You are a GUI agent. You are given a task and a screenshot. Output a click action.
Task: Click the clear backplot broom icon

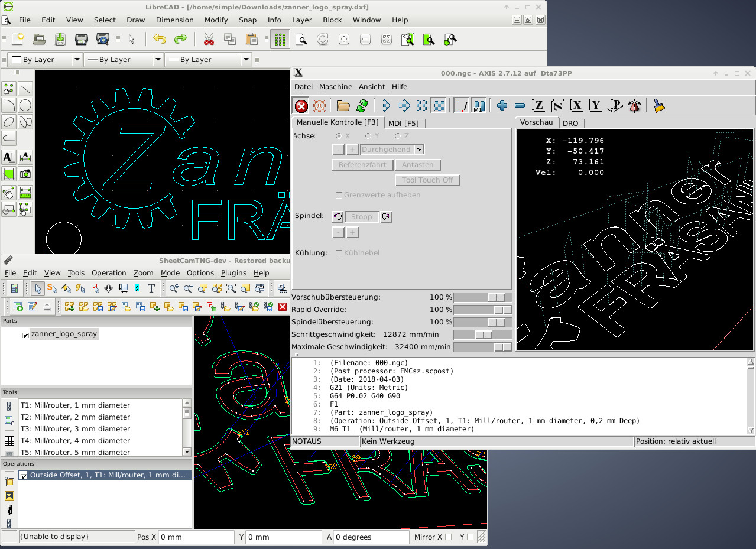point(660,106)
